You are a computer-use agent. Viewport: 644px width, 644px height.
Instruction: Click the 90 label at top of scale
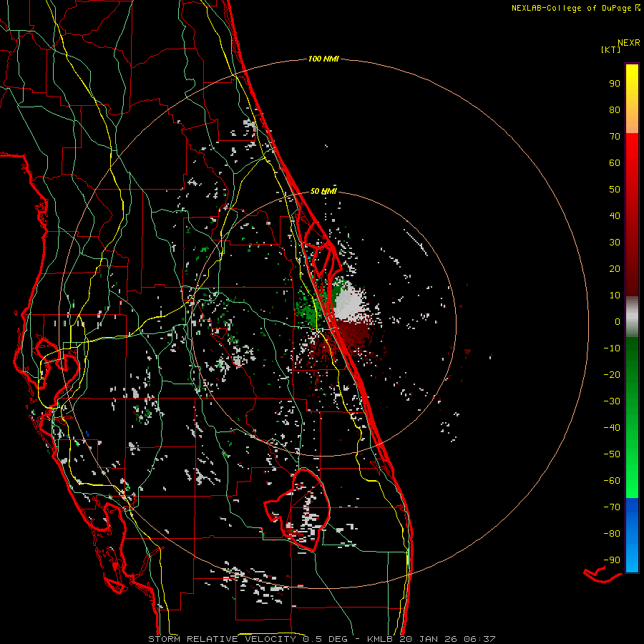point(613,83)
